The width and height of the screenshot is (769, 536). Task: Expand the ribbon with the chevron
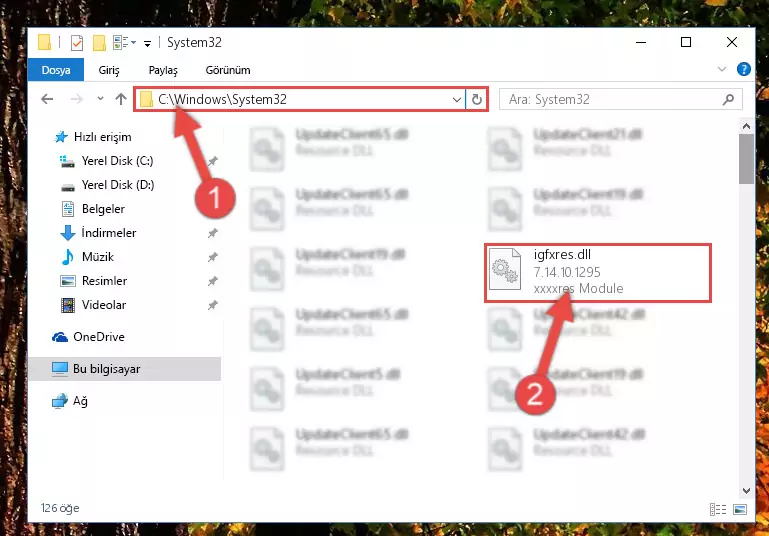pos(721,69)
